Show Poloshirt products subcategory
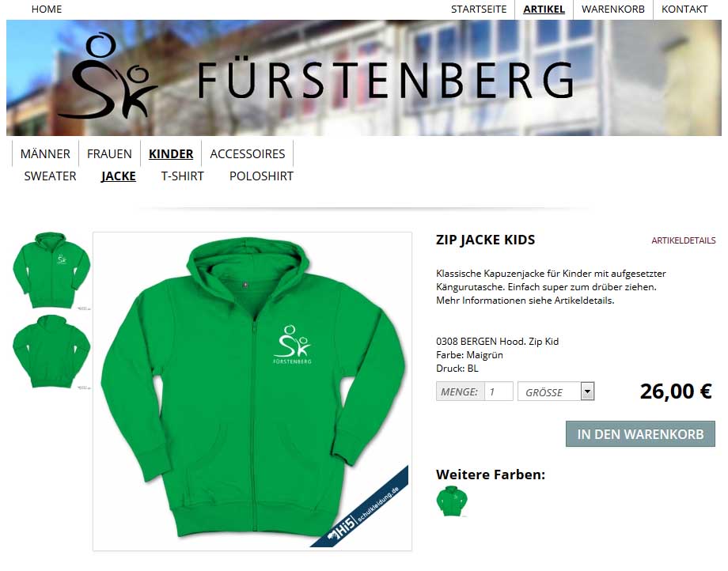Viewport: 728px width, 571px height. point(261,176)
